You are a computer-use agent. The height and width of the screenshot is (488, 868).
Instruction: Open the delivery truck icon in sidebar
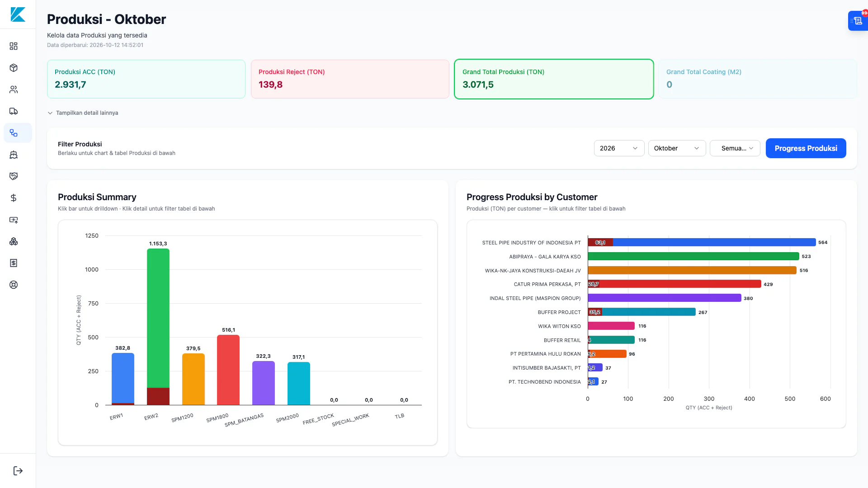coord(14,111)
